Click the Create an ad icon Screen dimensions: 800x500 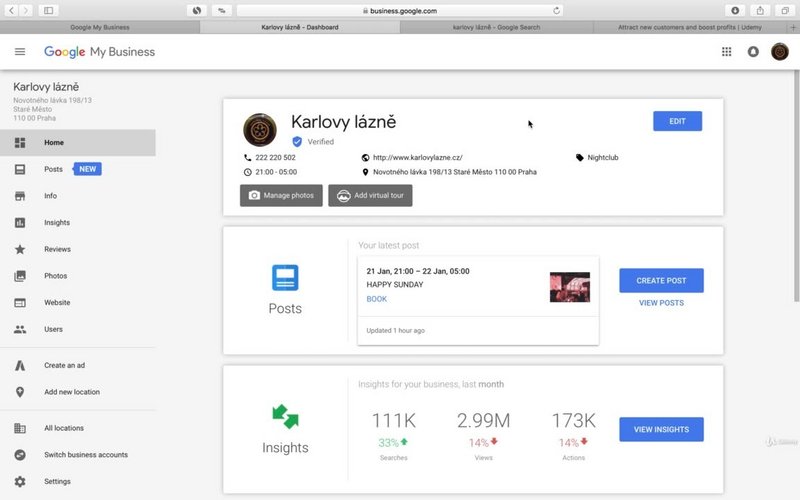click(20, 365)
